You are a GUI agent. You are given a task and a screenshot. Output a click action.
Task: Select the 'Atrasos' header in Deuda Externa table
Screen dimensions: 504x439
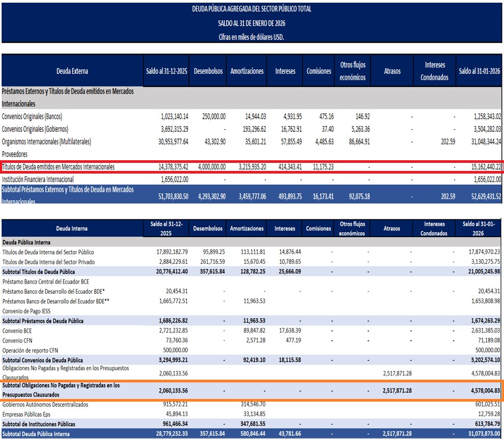(392, 71)
